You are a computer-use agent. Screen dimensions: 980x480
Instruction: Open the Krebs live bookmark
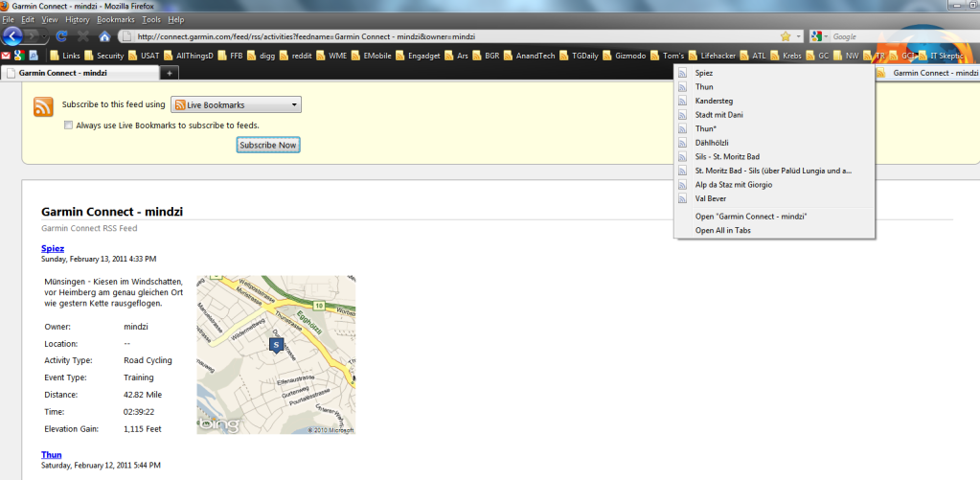786,56
